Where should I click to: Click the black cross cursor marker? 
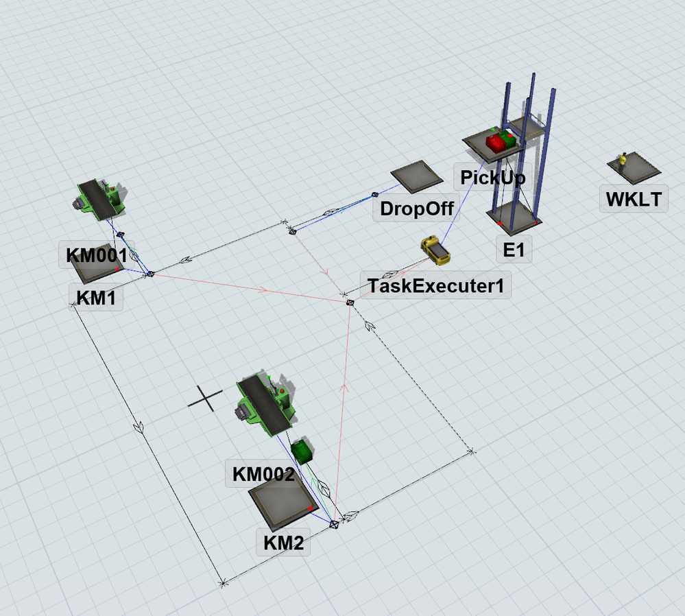click(205, 399)
